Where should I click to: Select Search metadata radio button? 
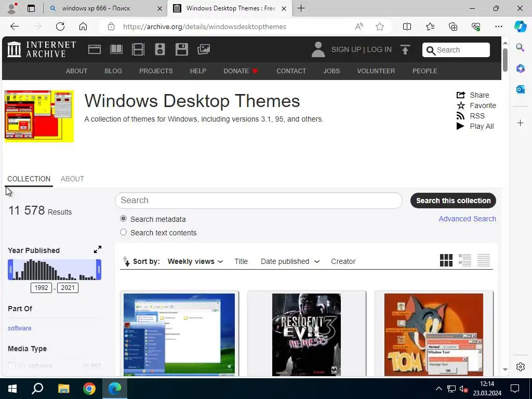[x=124, y=219]
